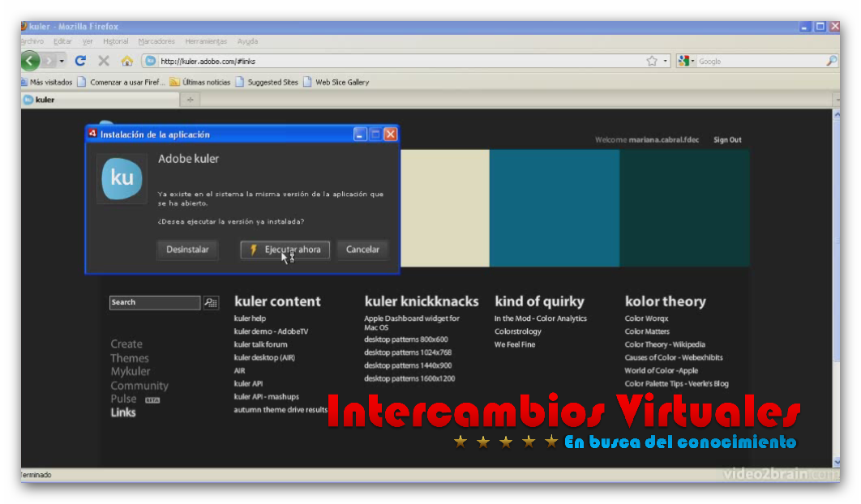Viewport: 861px width, 504px height.
Task: Click the reload page icon
Action: [x=80, y=61]
